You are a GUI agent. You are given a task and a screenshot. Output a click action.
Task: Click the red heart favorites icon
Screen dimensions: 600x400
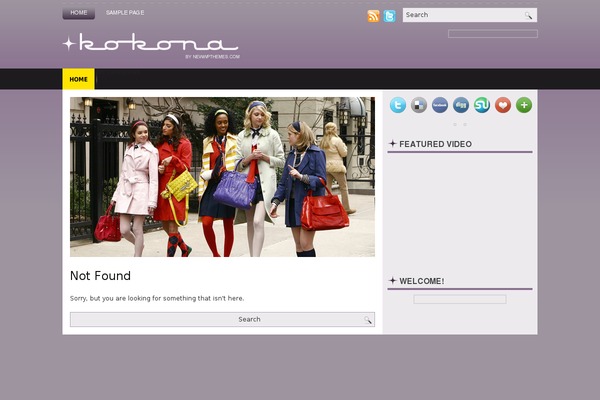click(503, 105)
